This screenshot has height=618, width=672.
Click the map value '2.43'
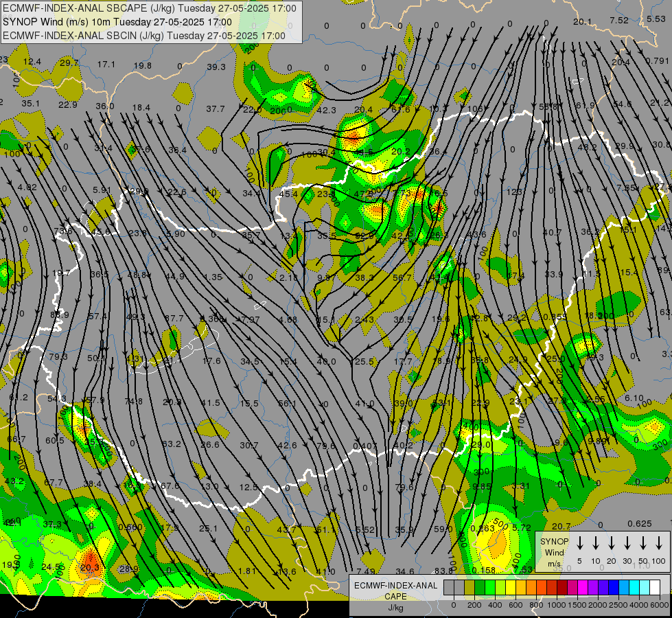pos(364,319)
